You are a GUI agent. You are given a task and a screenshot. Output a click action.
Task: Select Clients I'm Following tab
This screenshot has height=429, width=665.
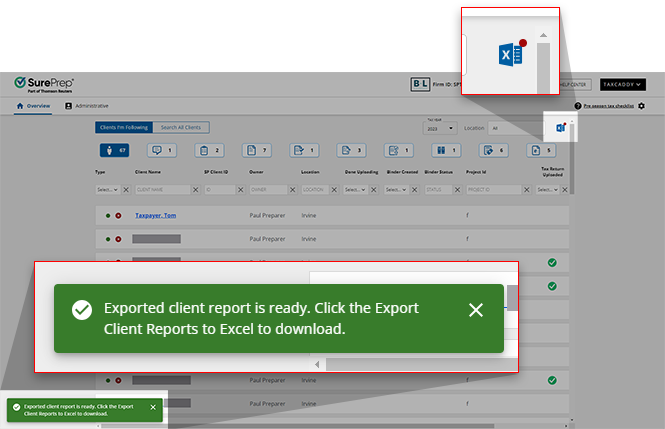124,127
